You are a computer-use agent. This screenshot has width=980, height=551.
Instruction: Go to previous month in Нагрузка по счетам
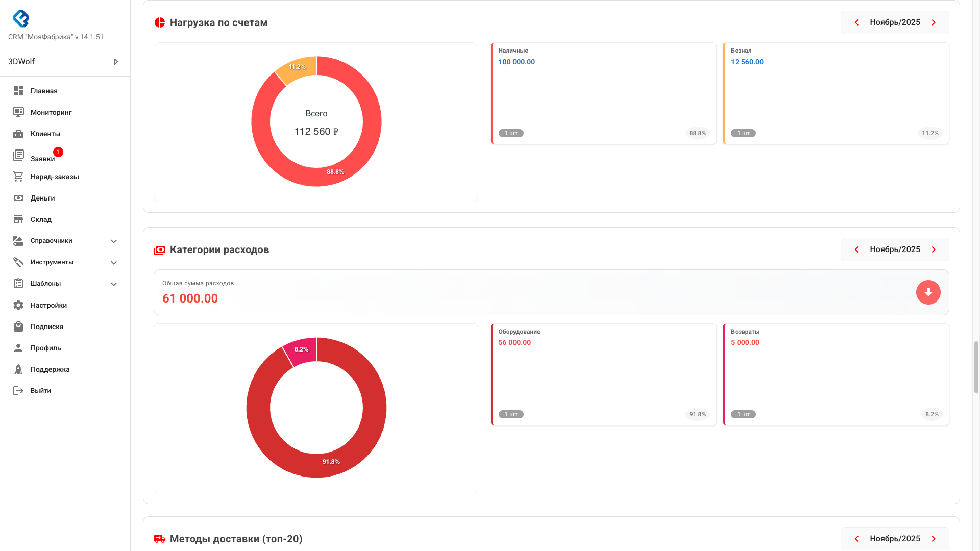click(857, 22)
